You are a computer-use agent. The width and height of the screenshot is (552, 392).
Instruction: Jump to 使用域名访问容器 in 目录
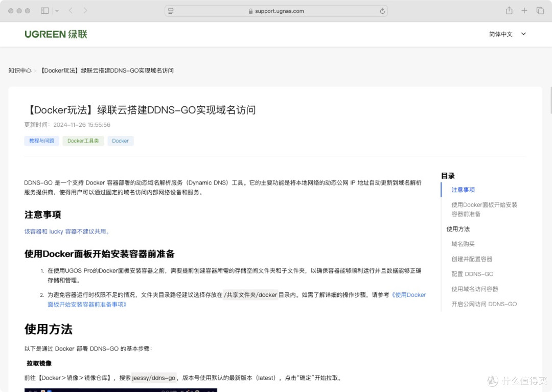click(x=474, y=289)
